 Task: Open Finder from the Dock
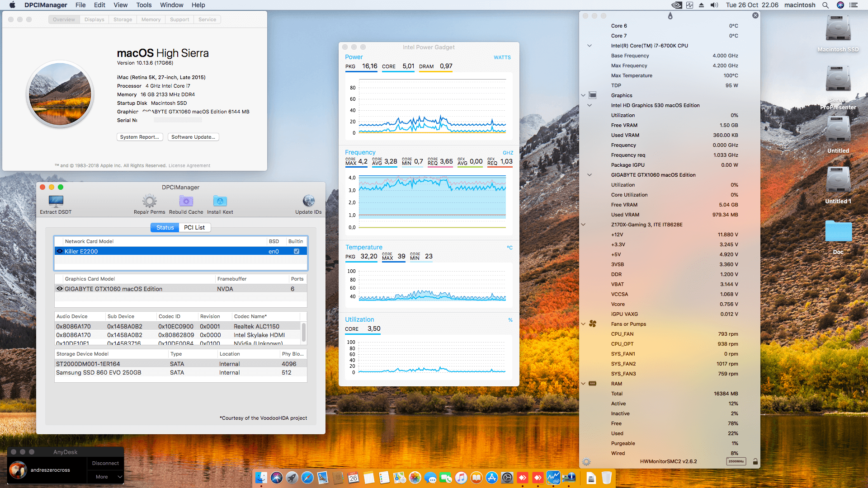261,478
